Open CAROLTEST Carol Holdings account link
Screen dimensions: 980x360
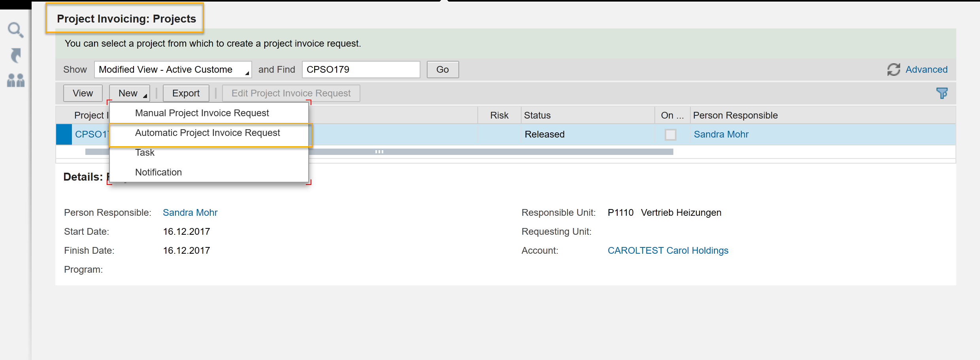[x=668, y=251]
